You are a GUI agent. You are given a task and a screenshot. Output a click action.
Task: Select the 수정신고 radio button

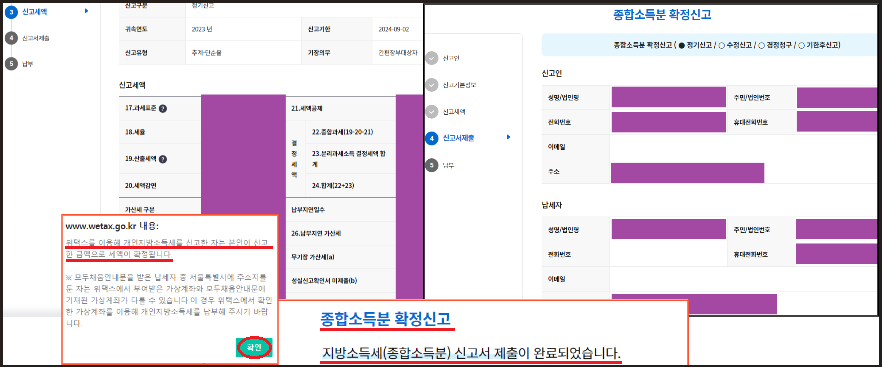[722, 45]
